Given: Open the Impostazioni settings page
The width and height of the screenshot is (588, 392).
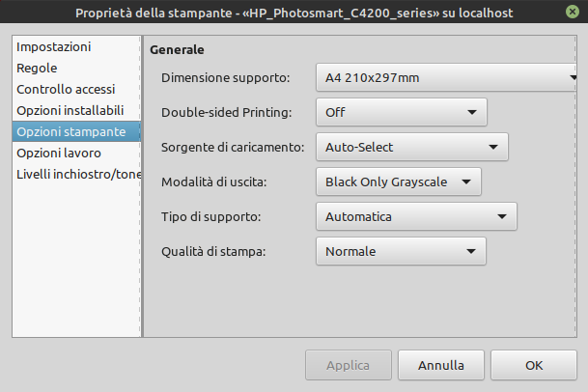Looking at the screenshot, I should (54, 47).
